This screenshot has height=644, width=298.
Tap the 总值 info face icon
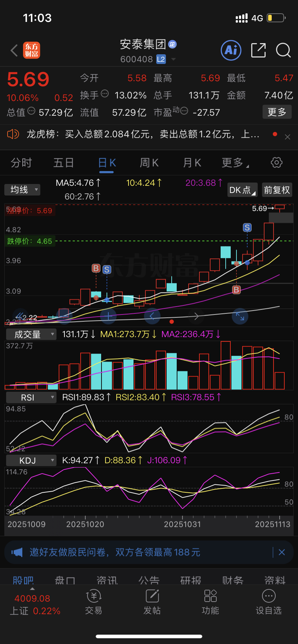[31, 111]
